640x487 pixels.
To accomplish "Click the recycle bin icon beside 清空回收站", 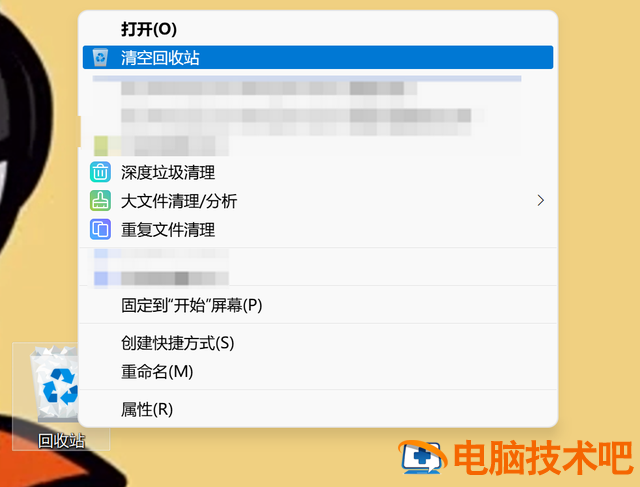I will pyautogui.click(x=100, y=57).
